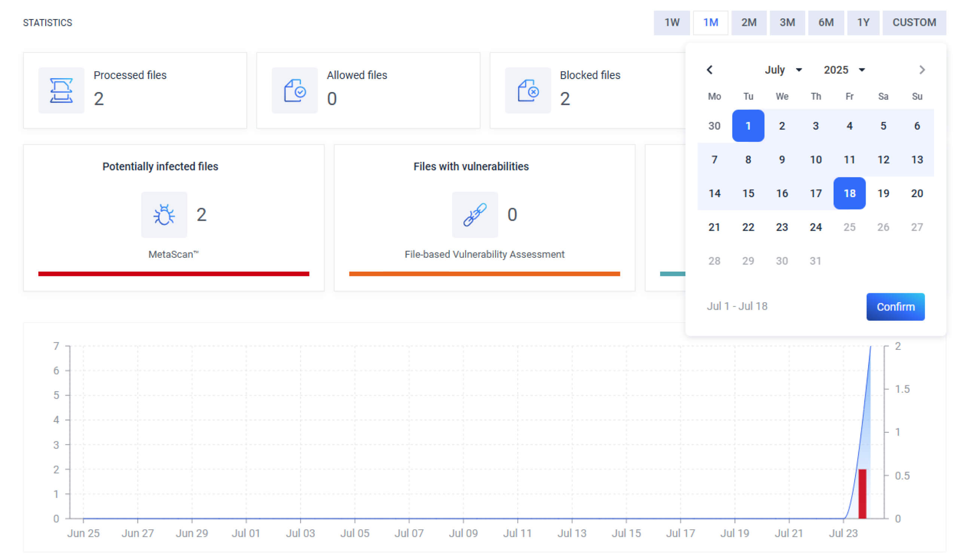The width and height of the screenshot is (961, 560).
Task: Click the next month arrow in calendar
Action: coord(922,70)
